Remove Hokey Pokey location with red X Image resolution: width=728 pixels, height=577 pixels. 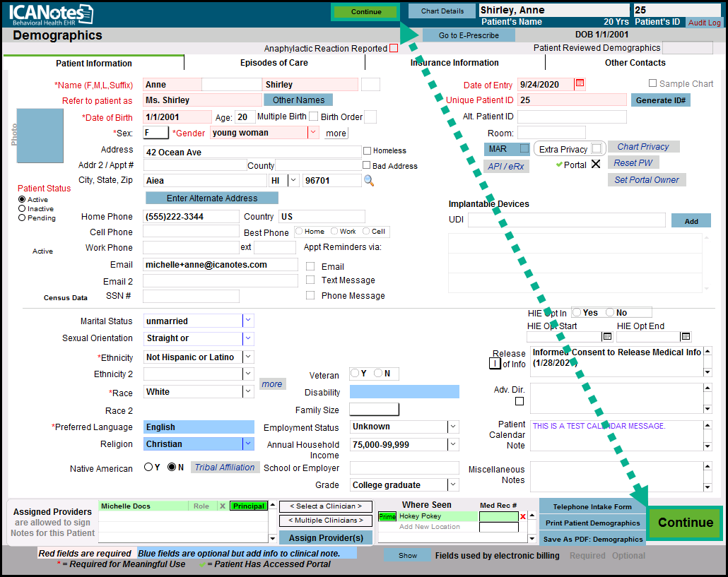(523, 517)
